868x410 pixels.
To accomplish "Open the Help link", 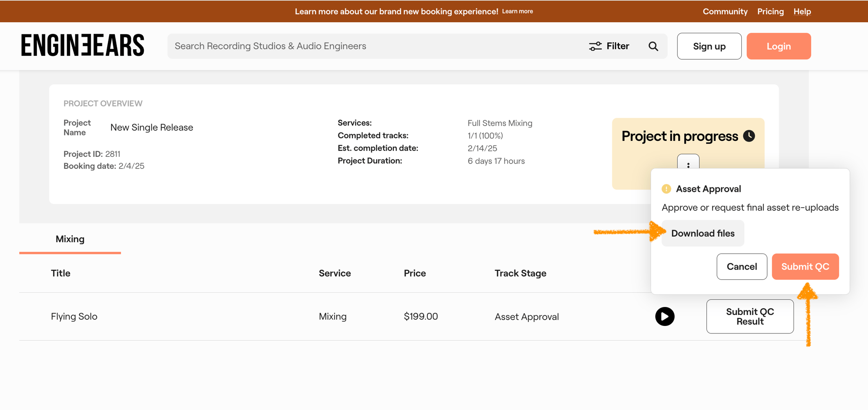I will point(802,11).
